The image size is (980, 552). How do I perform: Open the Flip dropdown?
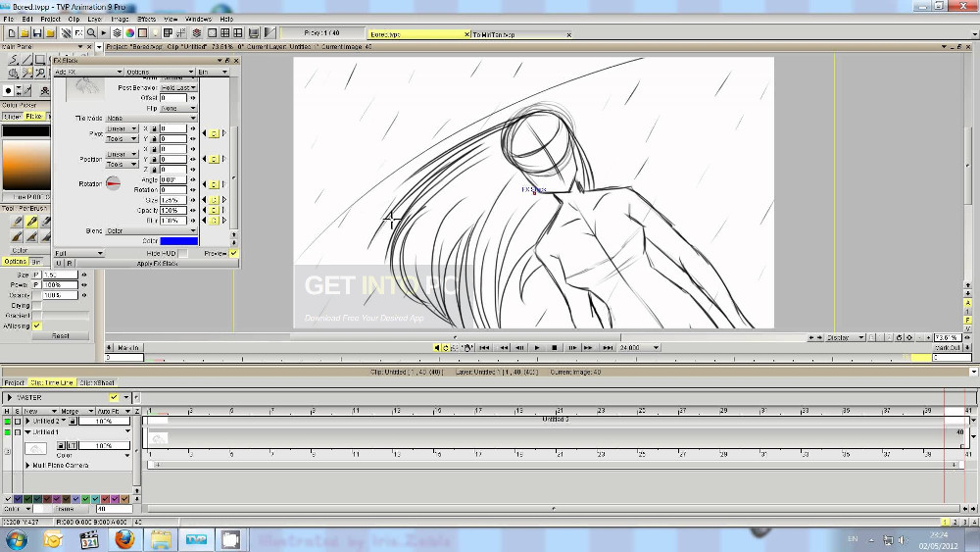pyautogui.click(x=178, y=108)
